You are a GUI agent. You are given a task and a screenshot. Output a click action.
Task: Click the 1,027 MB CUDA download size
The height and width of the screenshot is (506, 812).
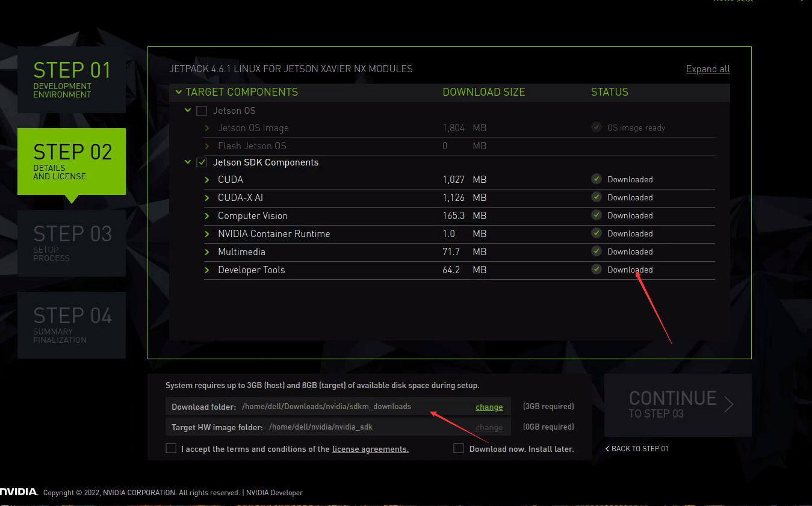(x=464, y=180)
